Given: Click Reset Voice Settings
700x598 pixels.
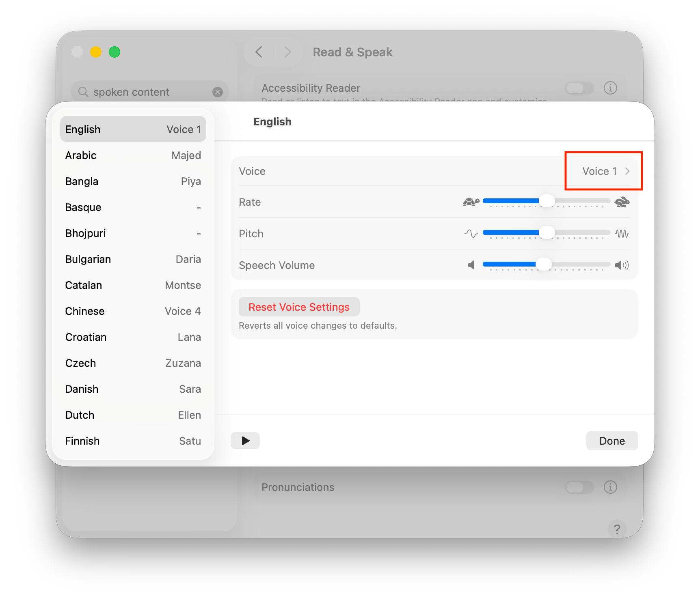Looking at the screenshot, I should pos(299,307).
